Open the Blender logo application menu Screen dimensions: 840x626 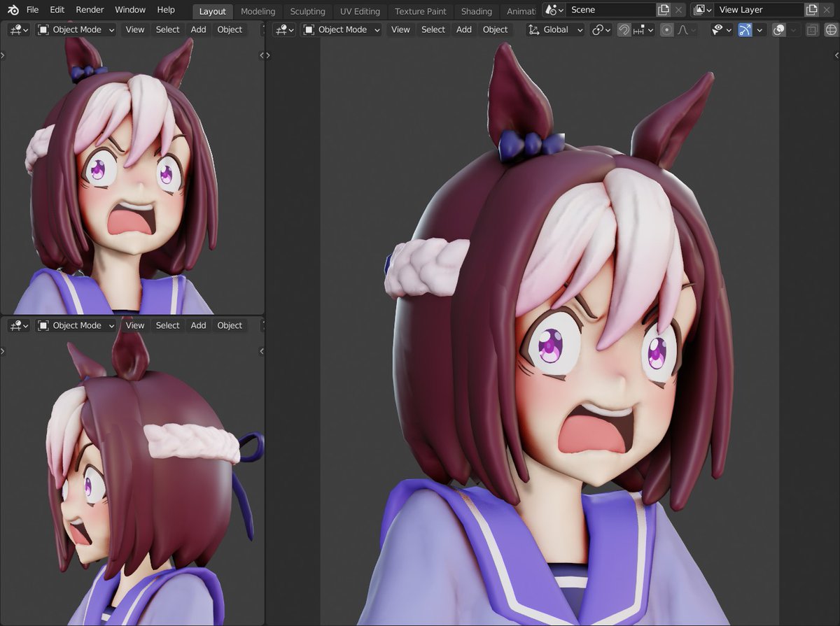[13, 10]
